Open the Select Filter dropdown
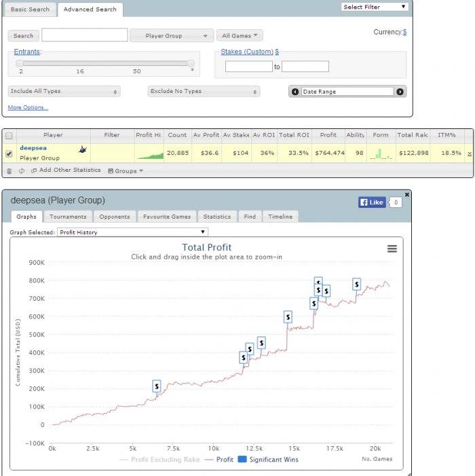Screen dimensions: 475x476 (x=375, y=7)
